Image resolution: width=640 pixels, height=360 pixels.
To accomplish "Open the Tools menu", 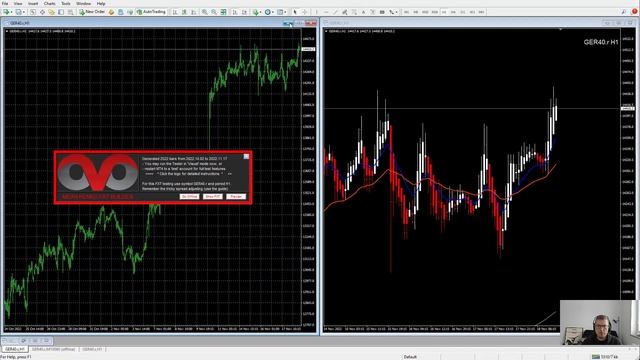I will point(66,3).
